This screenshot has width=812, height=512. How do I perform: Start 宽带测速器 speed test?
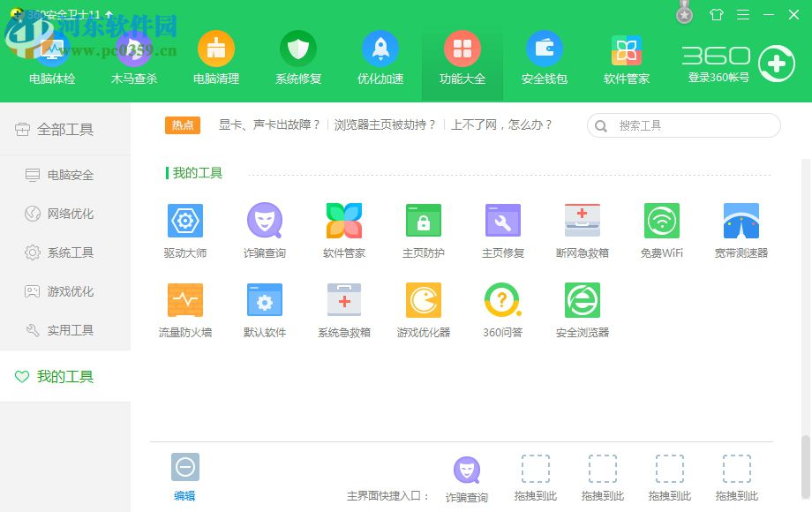tap(741, 228)
